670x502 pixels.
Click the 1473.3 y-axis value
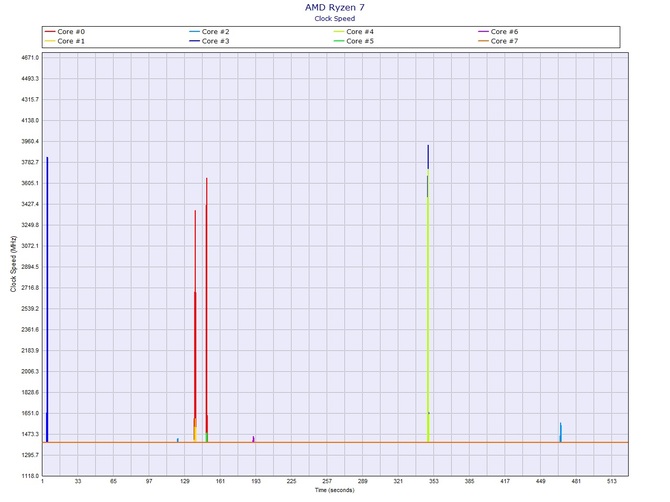(30, 434)
